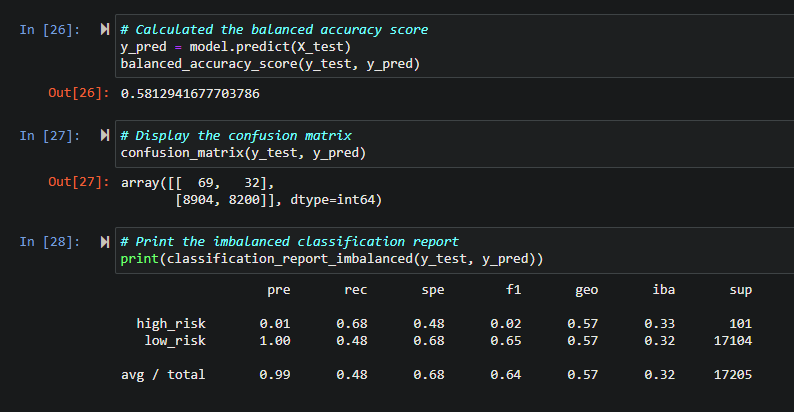Click the print(classification_report_imbalanced...) code line
Screen dimensions: 794x412
pos(332,259)
